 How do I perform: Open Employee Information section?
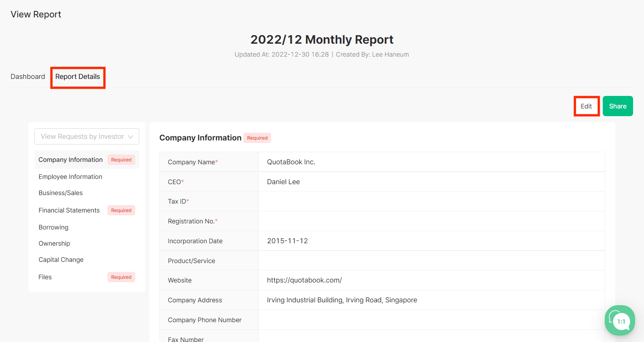[x=70, y=177]
